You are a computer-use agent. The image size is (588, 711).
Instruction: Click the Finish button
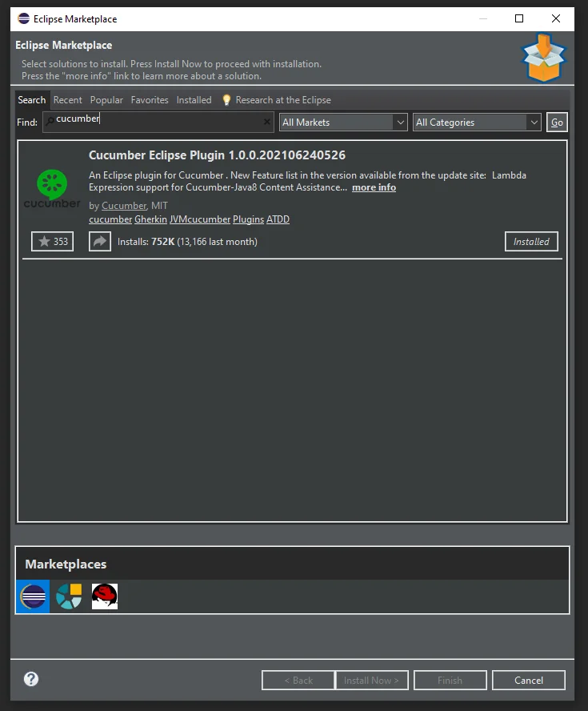(x=450, y=680)
